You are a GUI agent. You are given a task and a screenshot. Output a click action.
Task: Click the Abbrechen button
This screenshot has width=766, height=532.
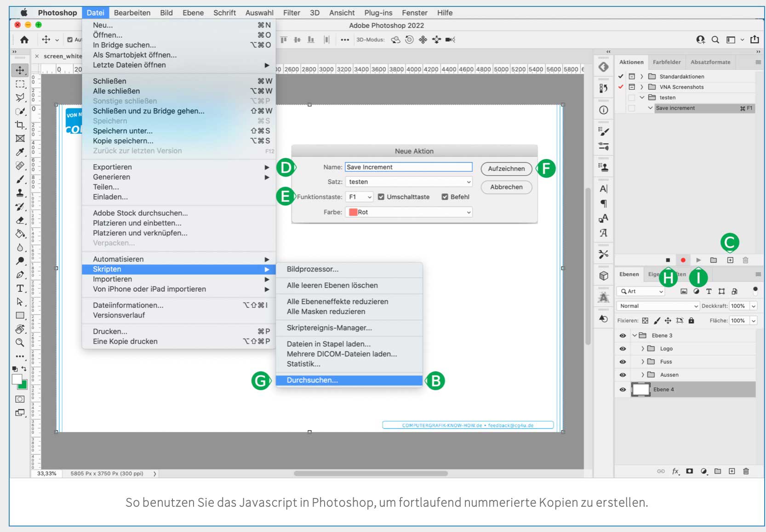click(x=506, y=187)
